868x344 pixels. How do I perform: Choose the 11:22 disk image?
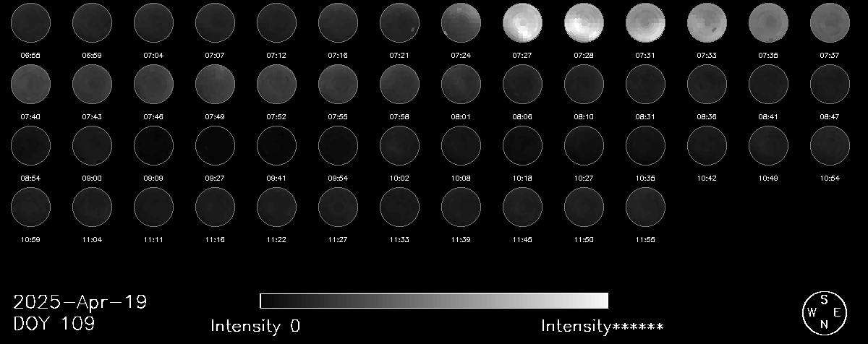tap(277, 207)
